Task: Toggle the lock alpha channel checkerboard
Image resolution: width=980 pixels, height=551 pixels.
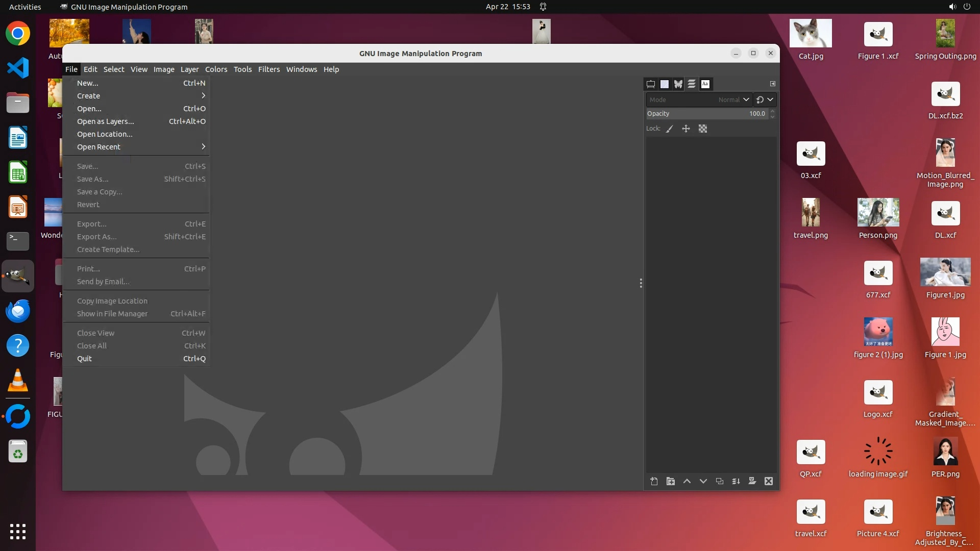Action: (x=703, y=129)
